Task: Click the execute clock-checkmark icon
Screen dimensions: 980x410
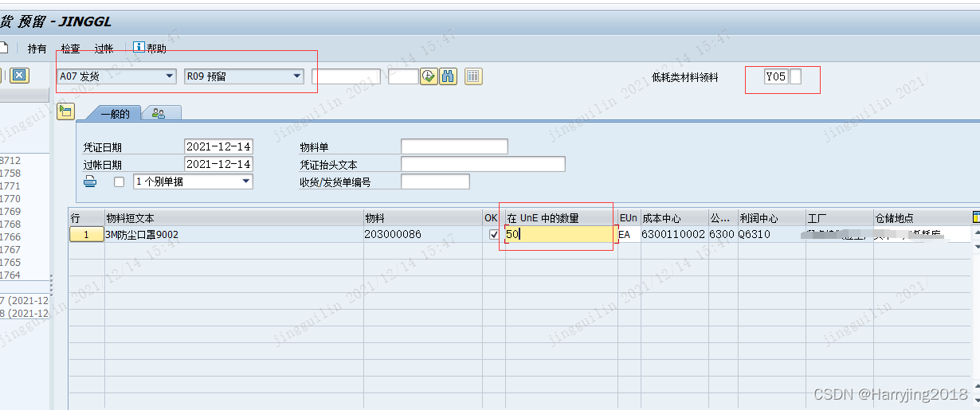Action: pyautogui.click(x=429, y=76)
